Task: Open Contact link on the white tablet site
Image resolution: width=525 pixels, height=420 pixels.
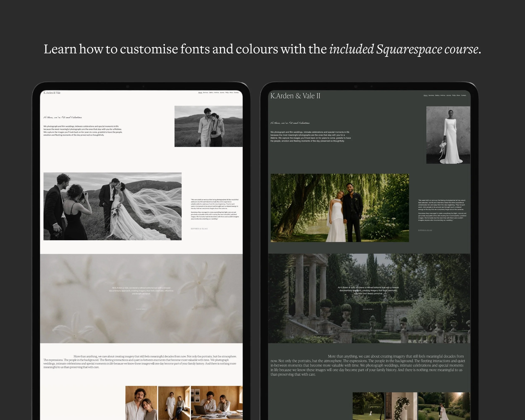Action: pyautogui.click(x=236, y=93)
